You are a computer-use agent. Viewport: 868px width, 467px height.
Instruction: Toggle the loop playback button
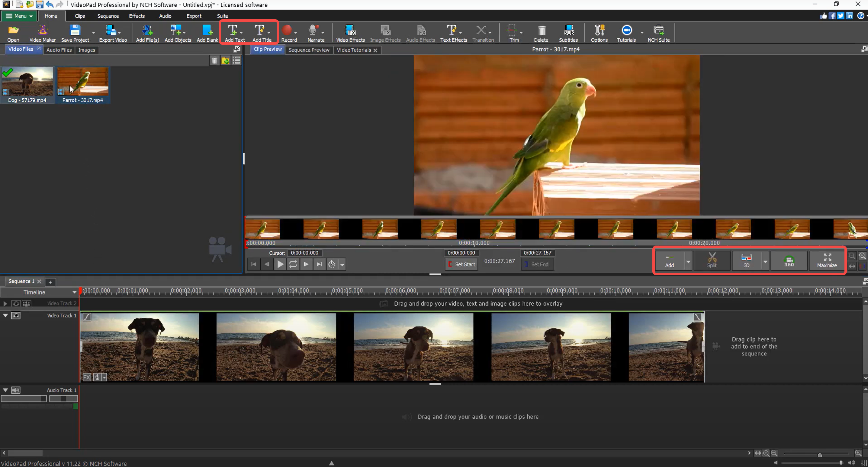pyautogui.click(x=293, y=264)
